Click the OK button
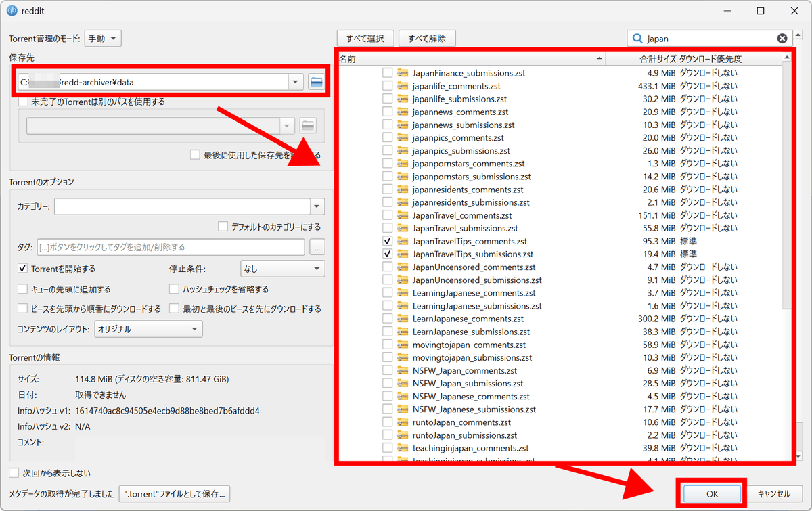The height and width of the screenshot is (511, 812). point(712,494)
